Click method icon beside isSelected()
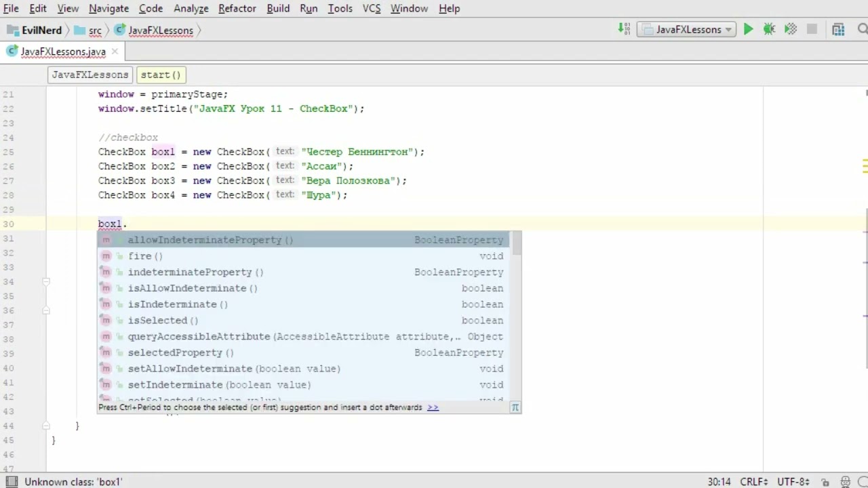The height and width of the screenshot is (488, 868). tap(106, 321)
